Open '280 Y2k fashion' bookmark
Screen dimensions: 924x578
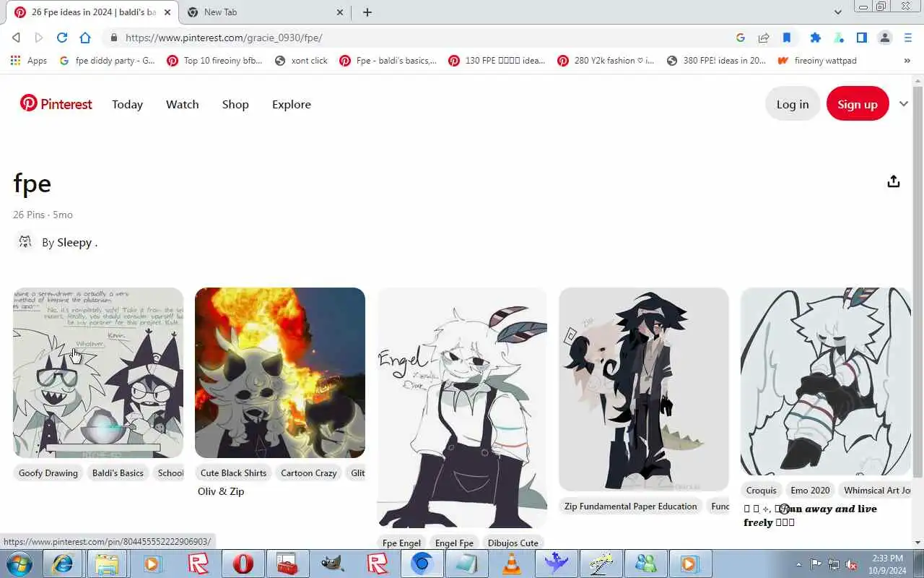click(x=606, y=61)
